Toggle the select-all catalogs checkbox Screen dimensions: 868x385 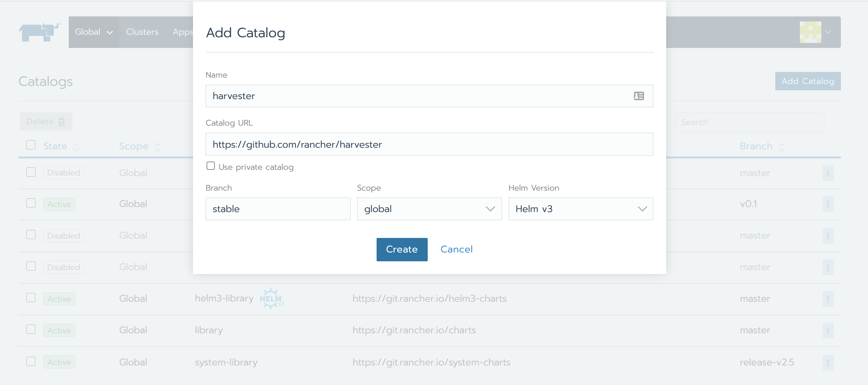click(31, 145)
